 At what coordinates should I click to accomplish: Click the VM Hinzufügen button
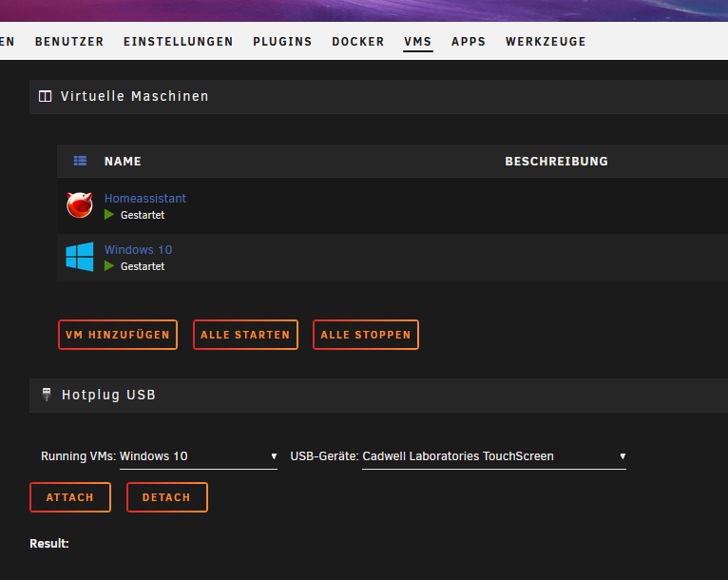118,335
